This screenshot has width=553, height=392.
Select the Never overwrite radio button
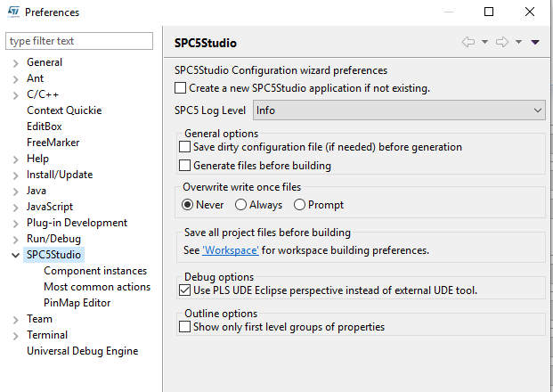click(187, 205)
